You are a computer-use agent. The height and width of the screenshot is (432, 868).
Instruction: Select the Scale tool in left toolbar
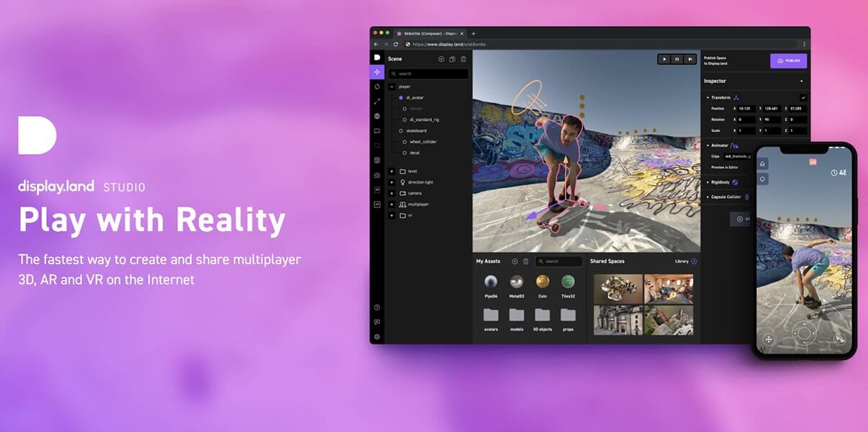tap(377, 102)
